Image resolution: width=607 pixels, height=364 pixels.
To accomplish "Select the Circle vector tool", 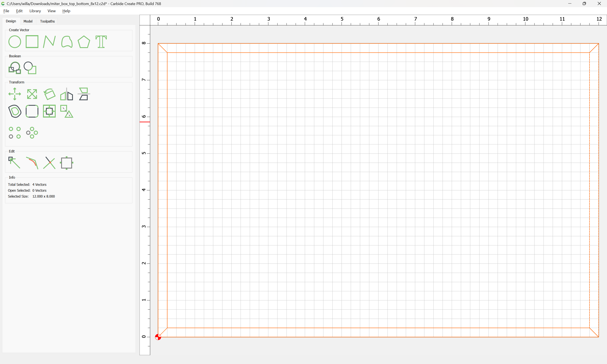I will [15, 42].
